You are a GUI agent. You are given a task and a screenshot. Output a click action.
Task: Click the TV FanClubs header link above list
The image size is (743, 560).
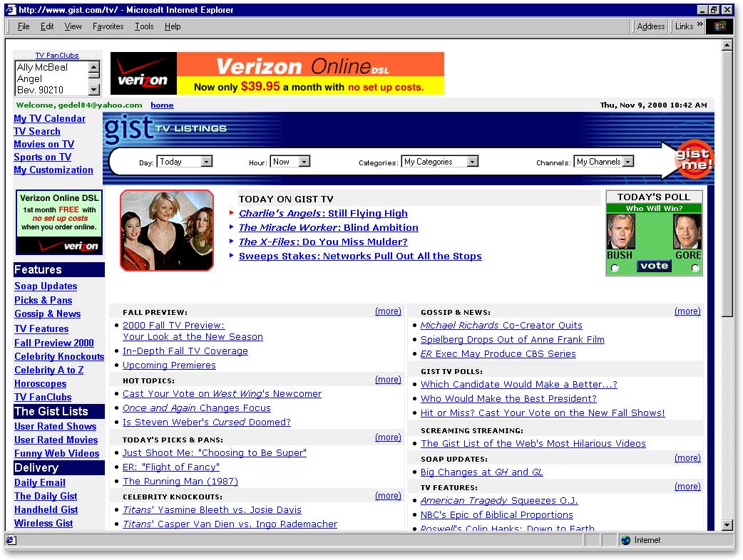57,56
